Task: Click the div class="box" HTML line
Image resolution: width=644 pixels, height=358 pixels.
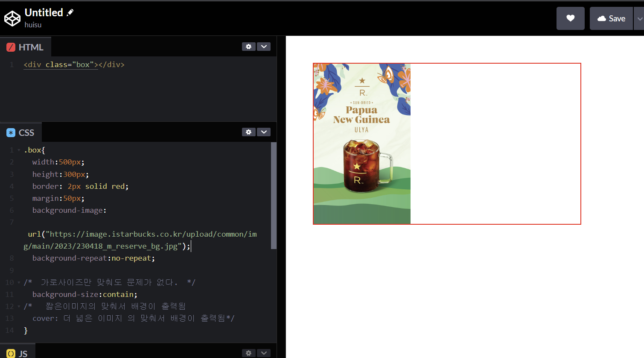Action: point(74,65)
